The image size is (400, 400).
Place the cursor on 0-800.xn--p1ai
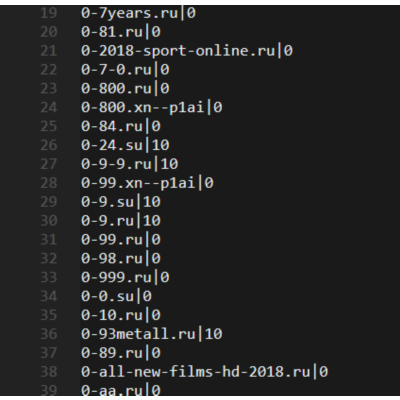tap(143, 107)
